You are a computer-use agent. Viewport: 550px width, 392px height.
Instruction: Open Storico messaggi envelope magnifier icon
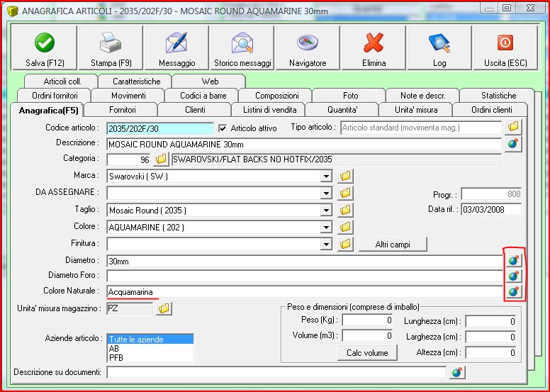242,42
